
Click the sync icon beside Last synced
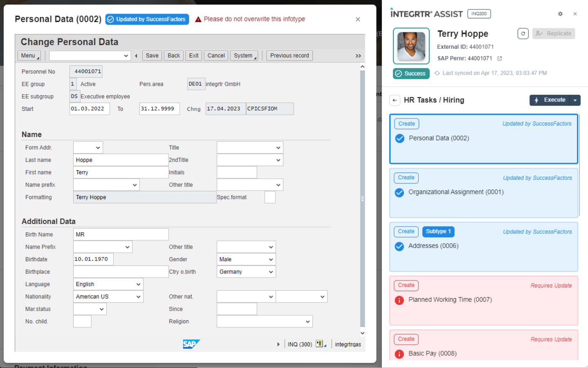tap(437, 73)
